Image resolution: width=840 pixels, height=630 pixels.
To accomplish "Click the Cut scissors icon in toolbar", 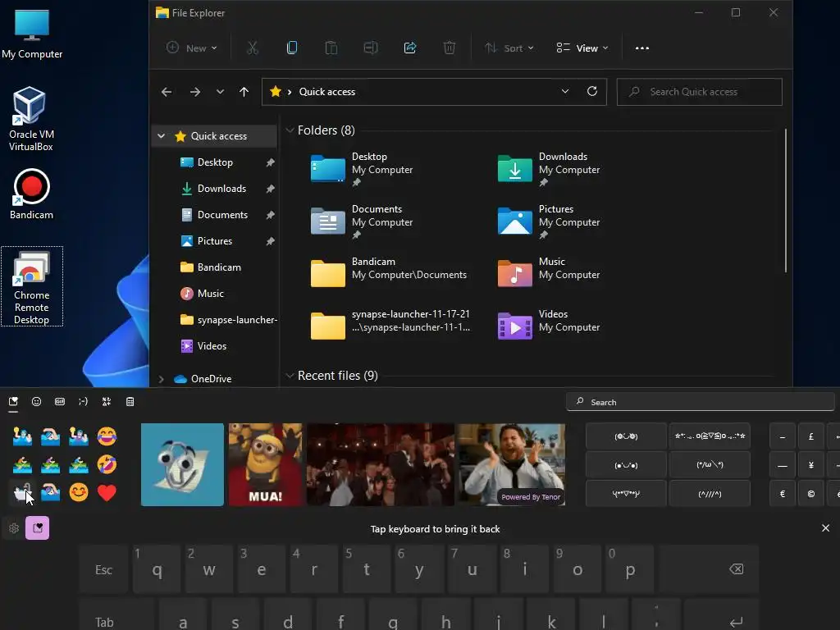I will [253, 48].
